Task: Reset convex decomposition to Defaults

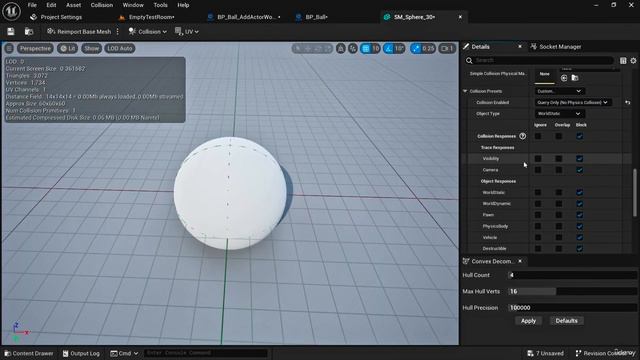Action: click(567, 321)
